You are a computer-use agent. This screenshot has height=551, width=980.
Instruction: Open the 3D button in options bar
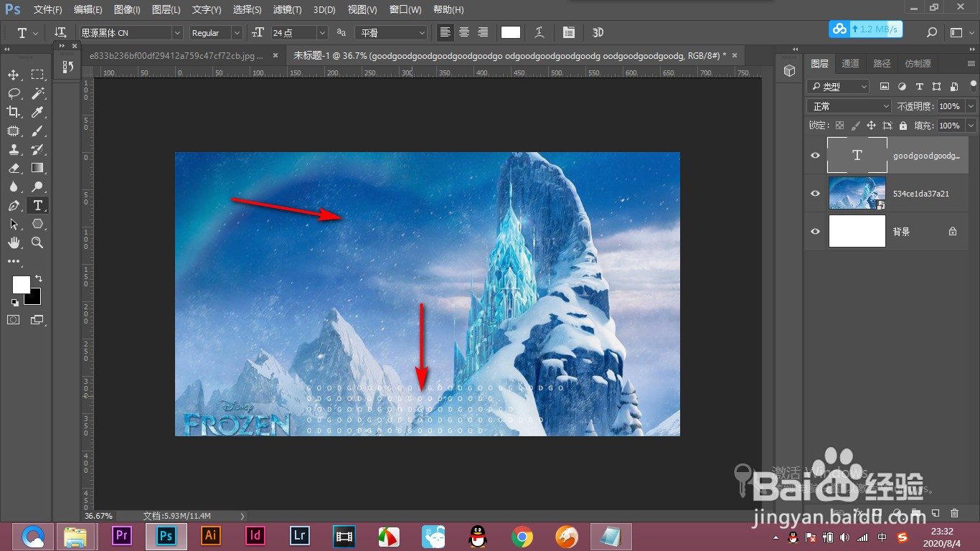click(x=598, y=33)
